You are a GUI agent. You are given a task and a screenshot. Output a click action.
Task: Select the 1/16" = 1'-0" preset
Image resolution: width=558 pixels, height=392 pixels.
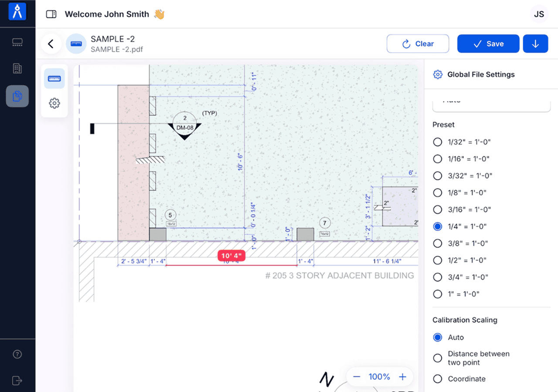(x=438, y=159)
